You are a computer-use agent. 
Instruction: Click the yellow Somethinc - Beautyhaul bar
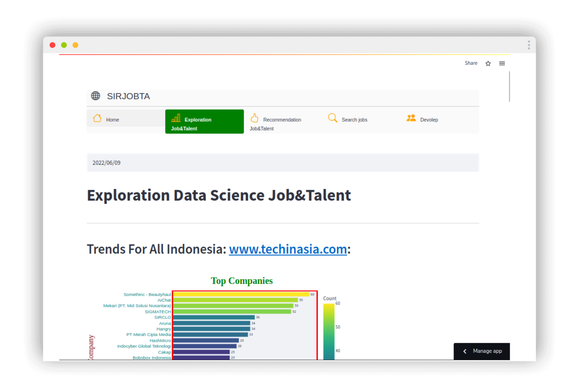pyautogui.click(x=241, y=294)
